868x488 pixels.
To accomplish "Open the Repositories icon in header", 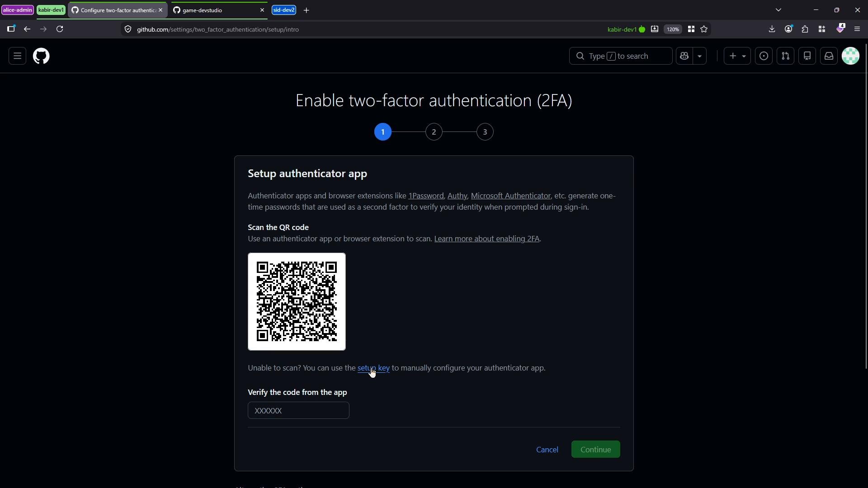I will point(807,56).
